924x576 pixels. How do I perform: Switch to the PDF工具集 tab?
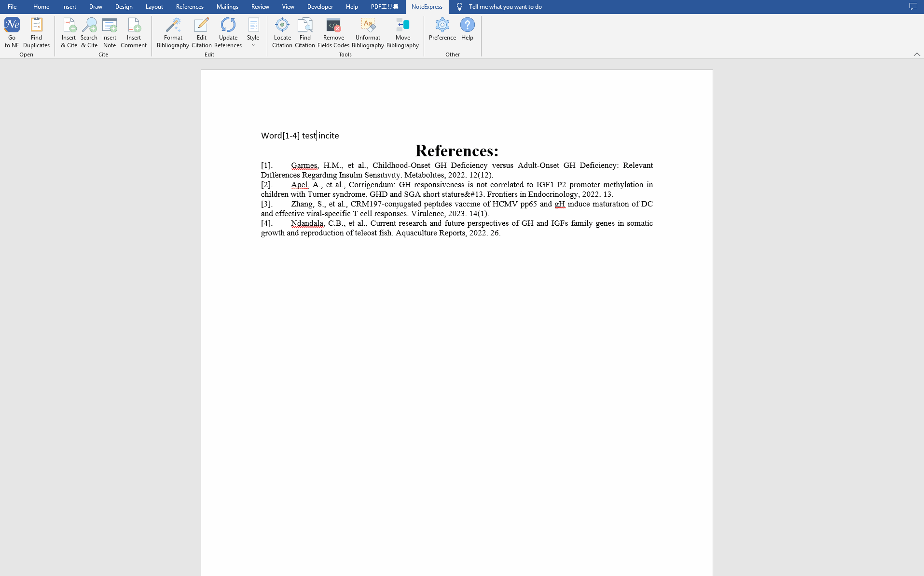[x=385, y=7]
